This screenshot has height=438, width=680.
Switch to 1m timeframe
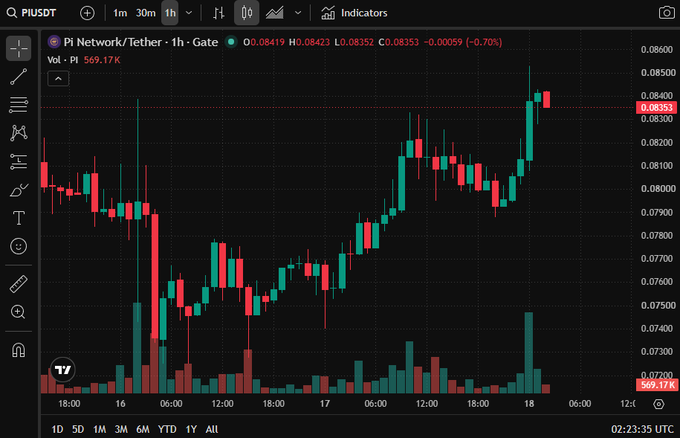(x=120, y=13)
